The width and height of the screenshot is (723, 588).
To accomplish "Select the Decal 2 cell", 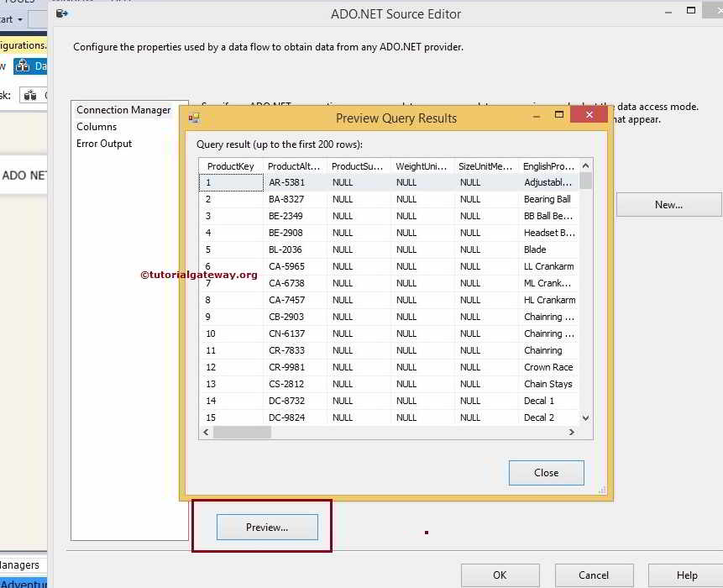I will pyautogui.click(x=548, y=417).
